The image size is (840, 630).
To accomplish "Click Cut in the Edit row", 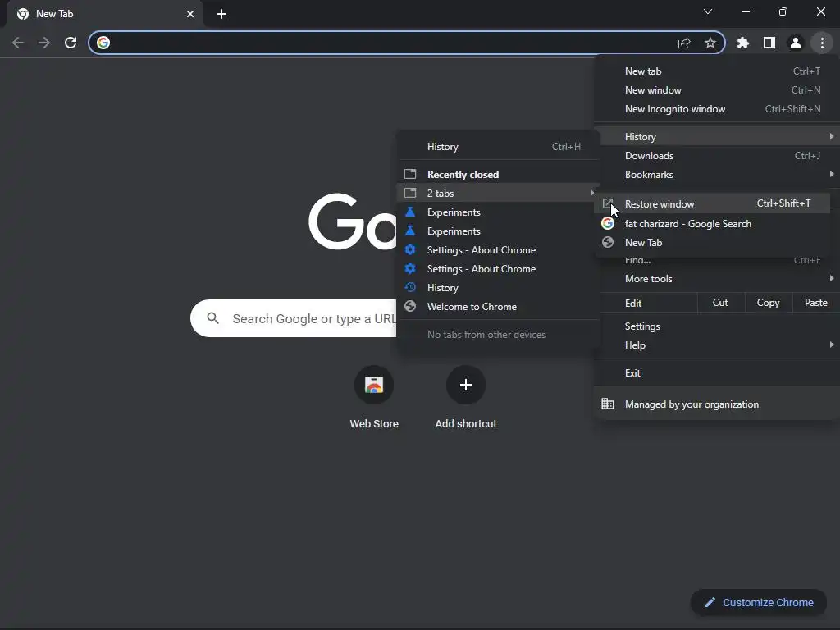I will 720,303.
